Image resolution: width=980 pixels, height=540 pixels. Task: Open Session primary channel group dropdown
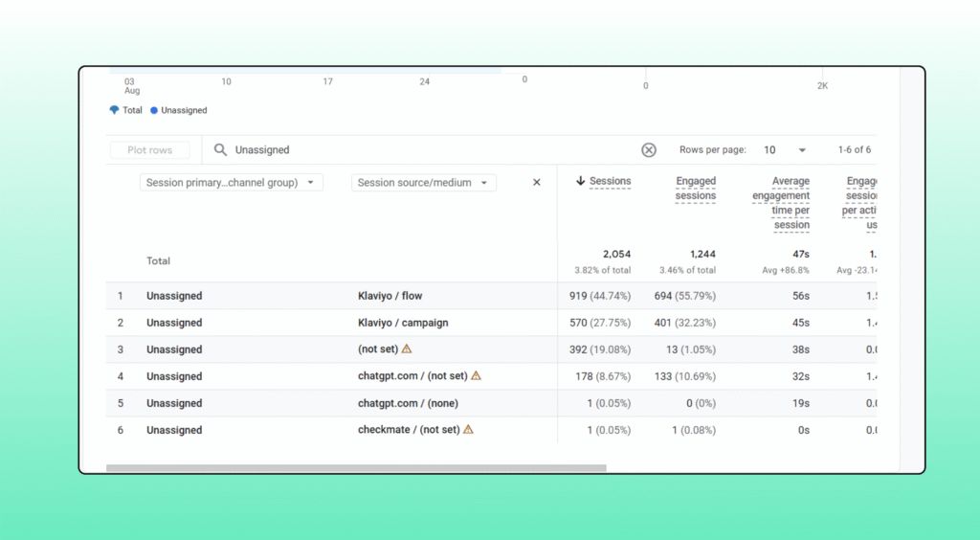231,183
